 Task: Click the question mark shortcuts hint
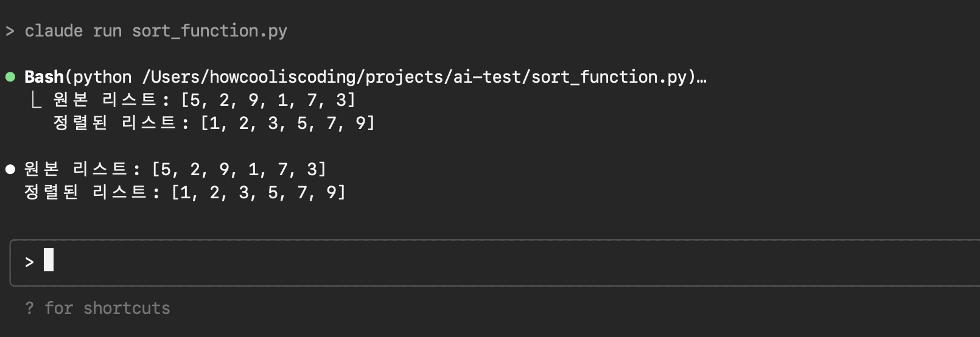pos(29,308)
